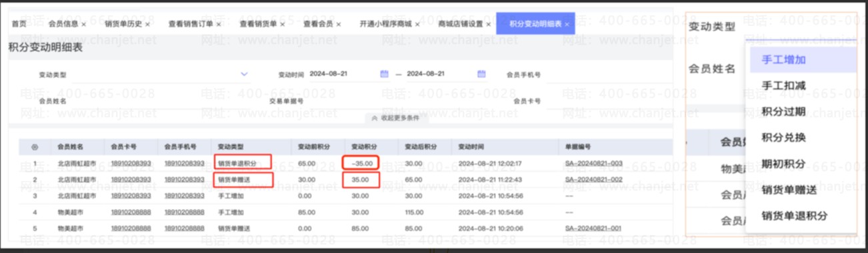Open document link SA-20240821-002
Viewport: 868px width, 253px height.
pyautogui.click(x=593, y=180)
